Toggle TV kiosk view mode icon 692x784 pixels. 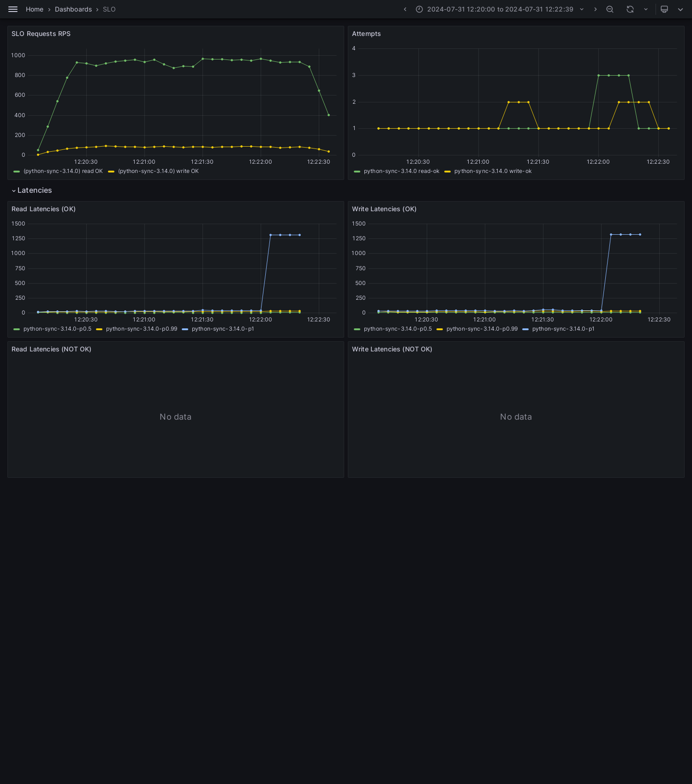click(664, 9)
